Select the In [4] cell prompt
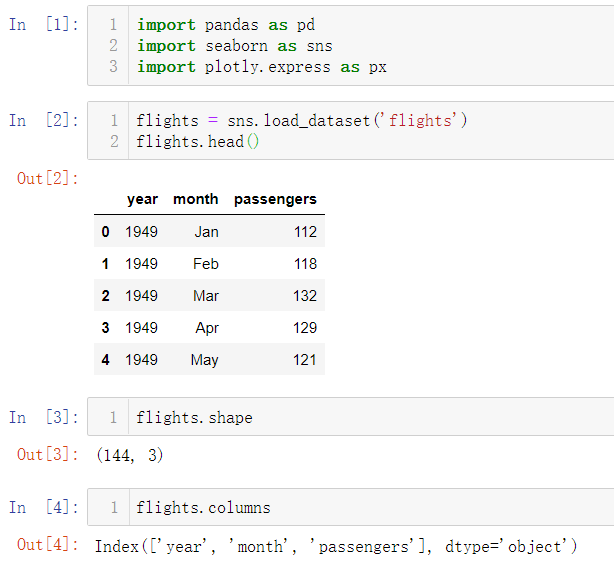This screenshot has width=614, height=564. pyautogui.click(x=44, y=507)
